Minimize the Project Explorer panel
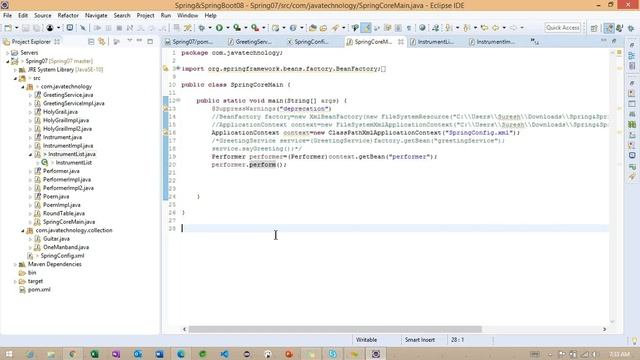This screenshot has width=640, height=360. point(139,41)
